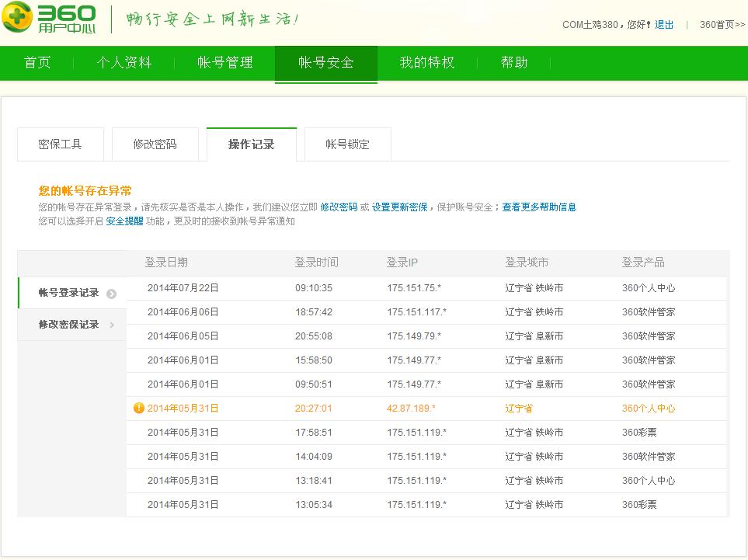This screenshot has width=748, height=560.
Task: Open the 帮助 navigation item
Action: pos(513,62)
